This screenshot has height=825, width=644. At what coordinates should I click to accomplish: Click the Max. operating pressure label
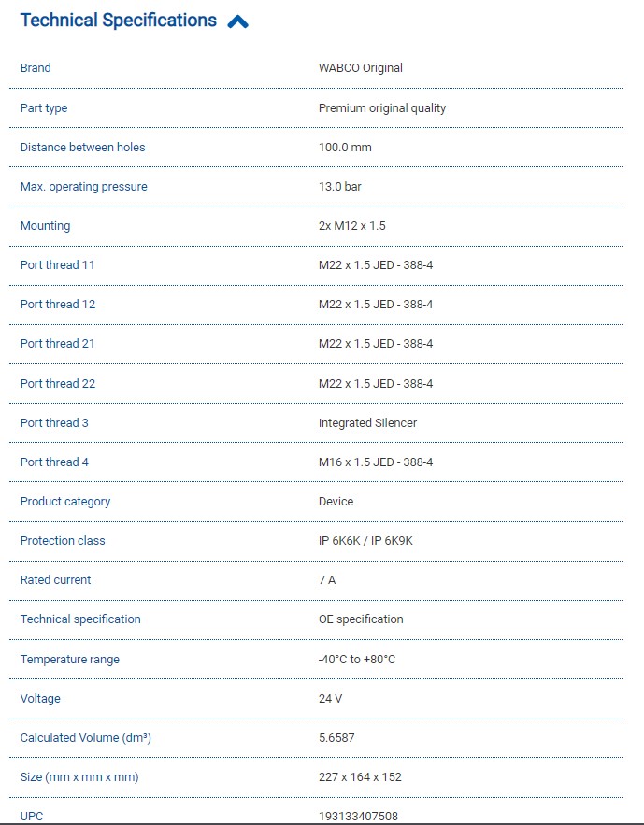83,187
